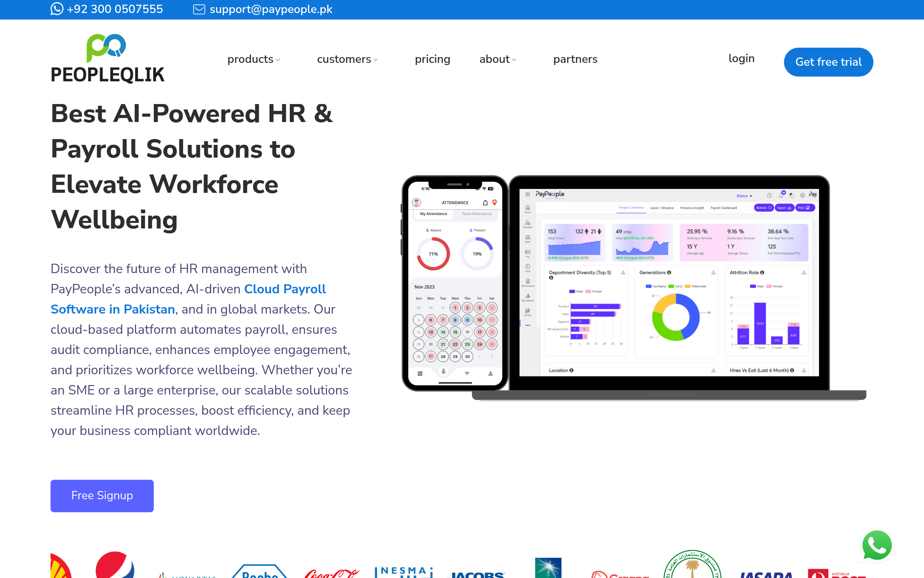The image size is (924, 578).
Task: Click the Get free trial button
Action: pyautogui.click(x=829, y=62)
